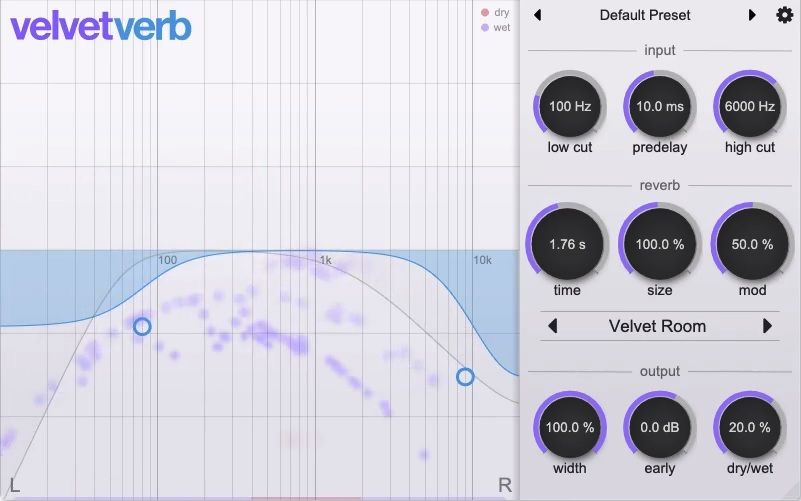Click the 'output' section heading
Viewport: 801px width, 501px height.
[x=659, y=371]
